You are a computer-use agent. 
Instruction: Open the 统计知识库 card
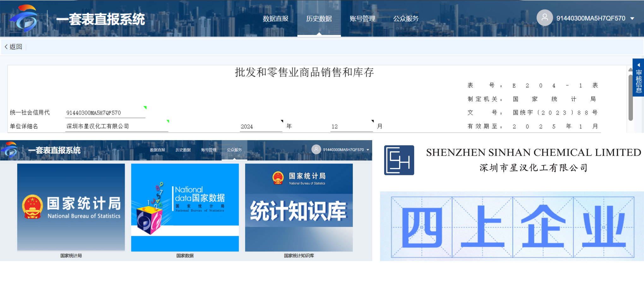point(299,207)
